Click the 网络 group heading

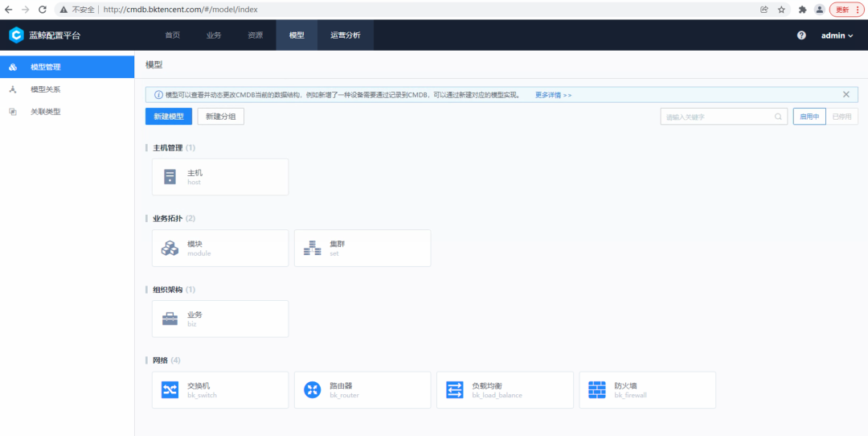coord(160,360)
